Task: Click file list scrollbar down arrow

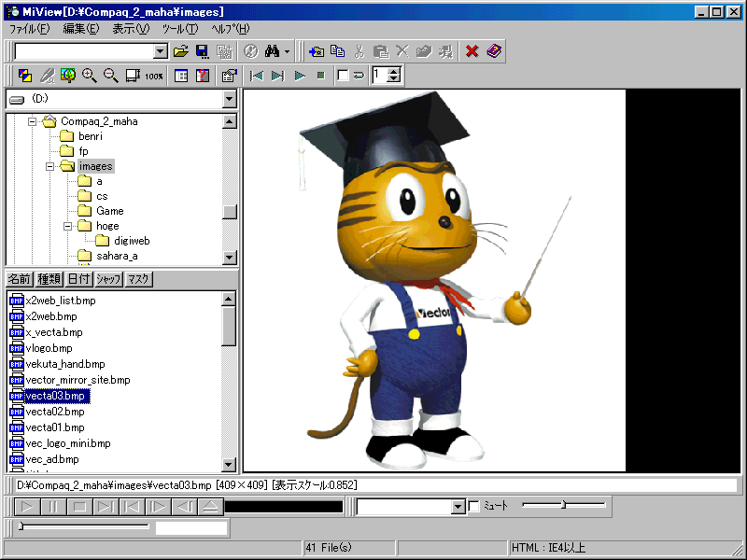Action: pyautogui.click(x=229, y=464)
